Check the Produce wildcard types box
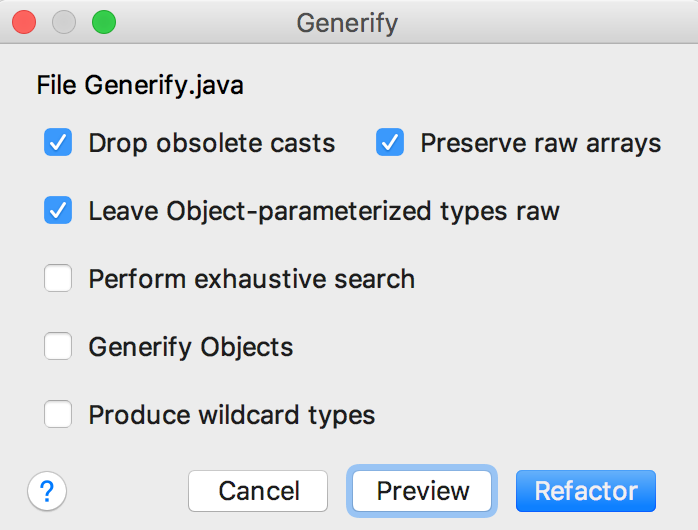 [x=58, y=414]
